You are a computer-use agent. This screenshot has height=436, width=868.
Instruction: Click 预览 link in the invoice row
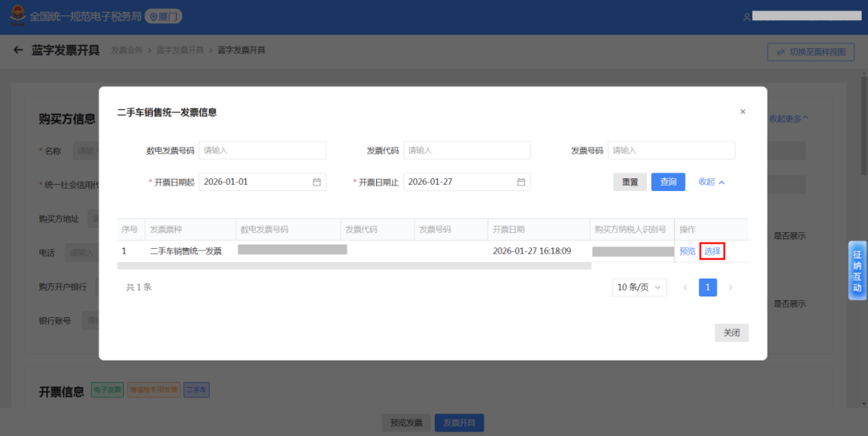687,251
